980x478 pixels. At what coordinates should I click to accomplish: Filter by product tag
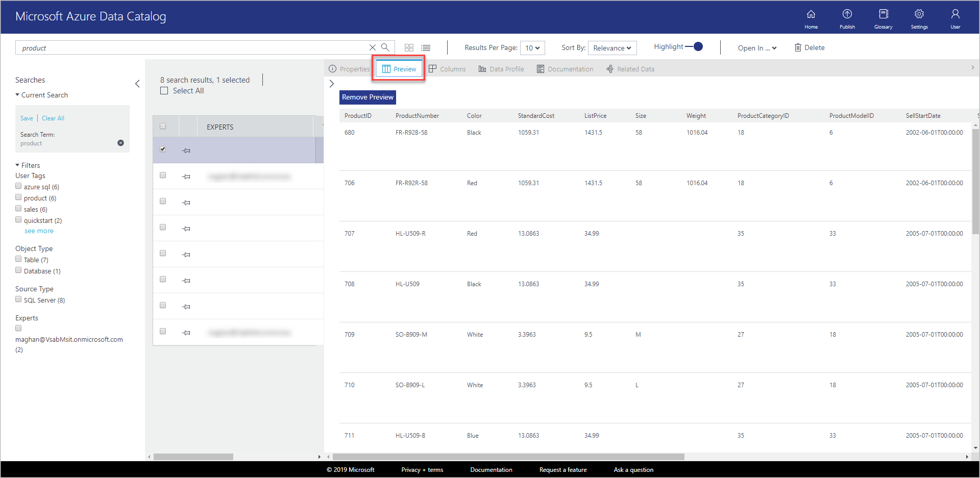coord(18,197)
